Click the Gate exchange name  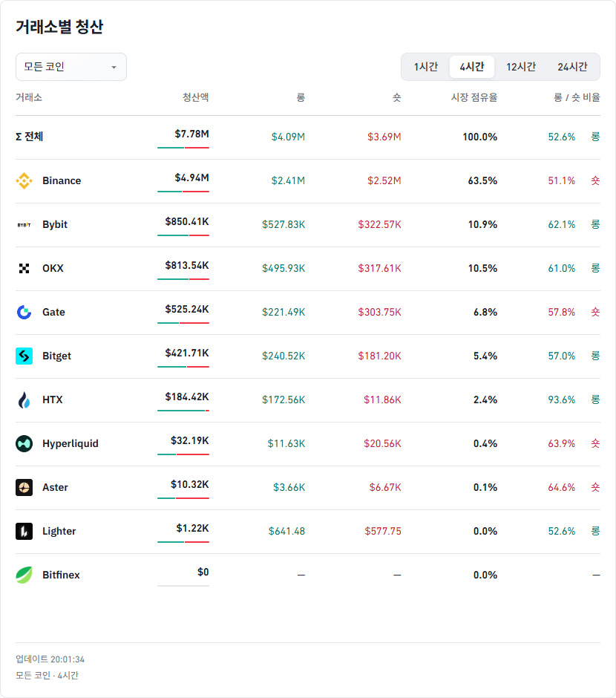(x=54, y=312)
